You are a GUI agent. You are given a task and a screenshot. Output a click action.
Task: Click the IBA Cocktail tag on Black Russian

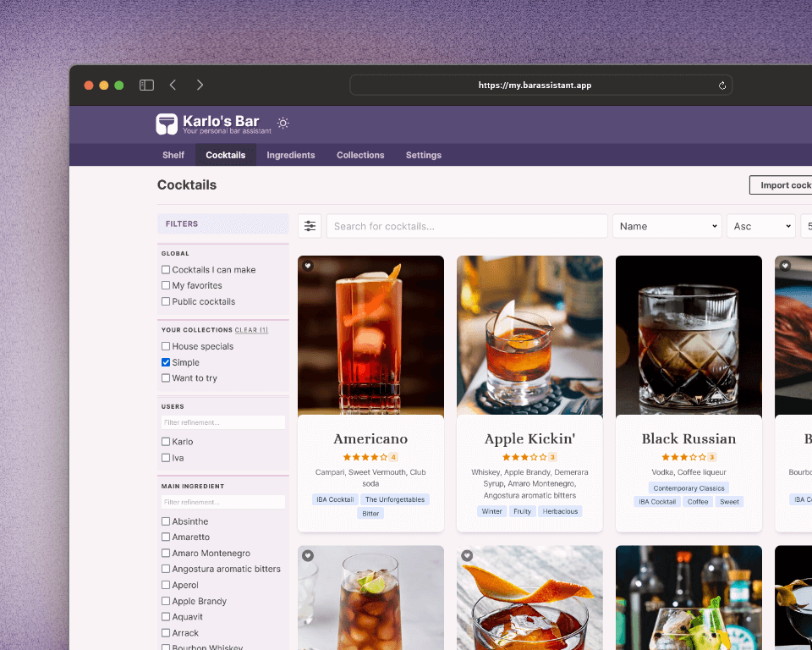(x=657, y=501)
